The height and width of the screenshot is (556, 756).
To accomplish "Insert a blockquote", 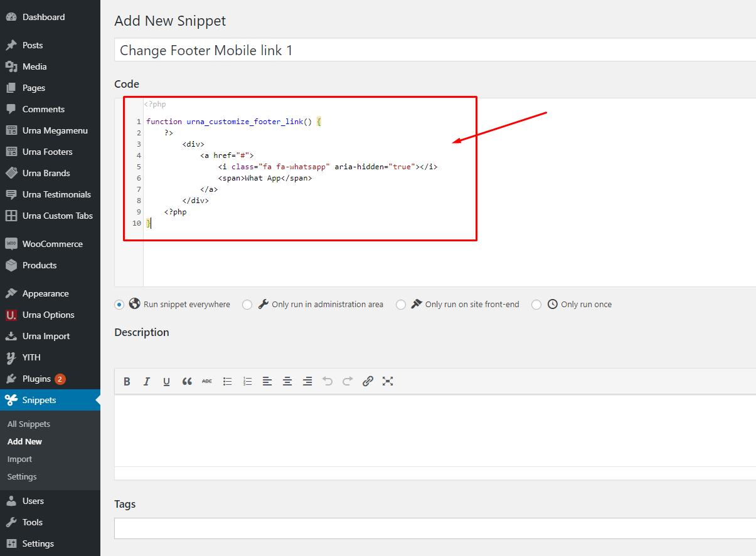I will point(187,381).
